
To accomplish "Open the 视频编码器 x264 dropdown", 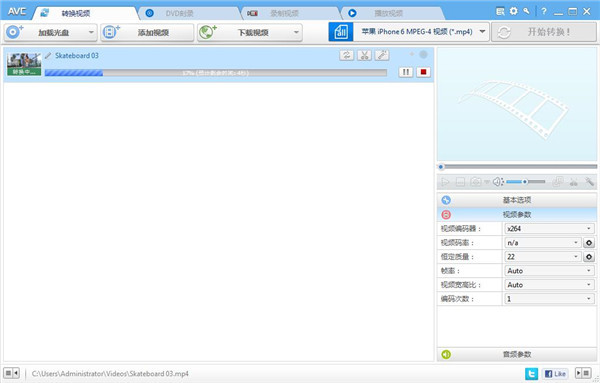I will tap(549, 228).
